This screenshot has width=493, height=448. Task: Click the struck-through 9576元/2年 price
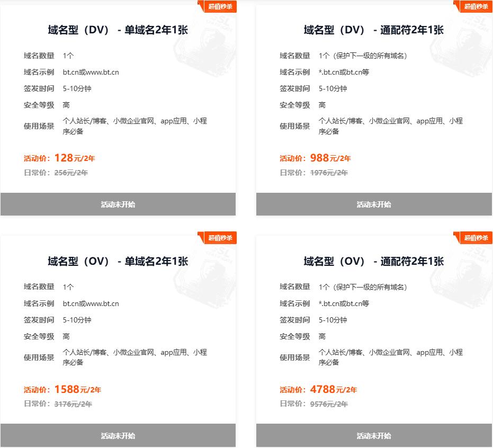(329, 404)
